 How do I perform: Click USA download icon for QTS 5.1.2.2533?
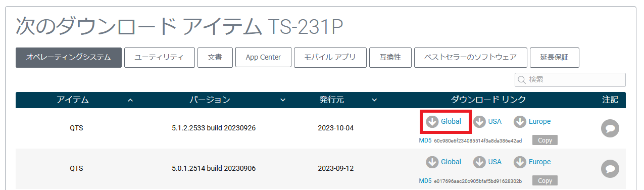coord(479,121)
